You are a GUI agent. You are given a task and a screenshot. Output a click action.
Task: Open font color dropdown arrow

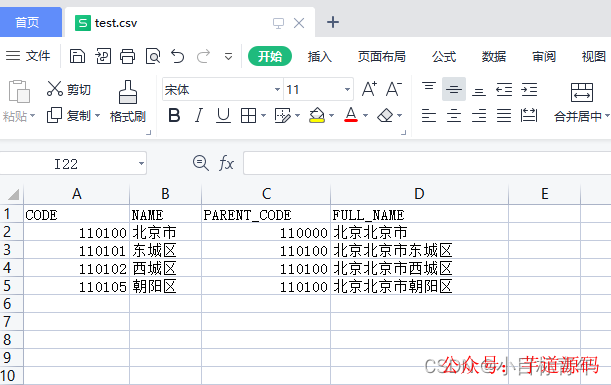click(x=365, y=116)
